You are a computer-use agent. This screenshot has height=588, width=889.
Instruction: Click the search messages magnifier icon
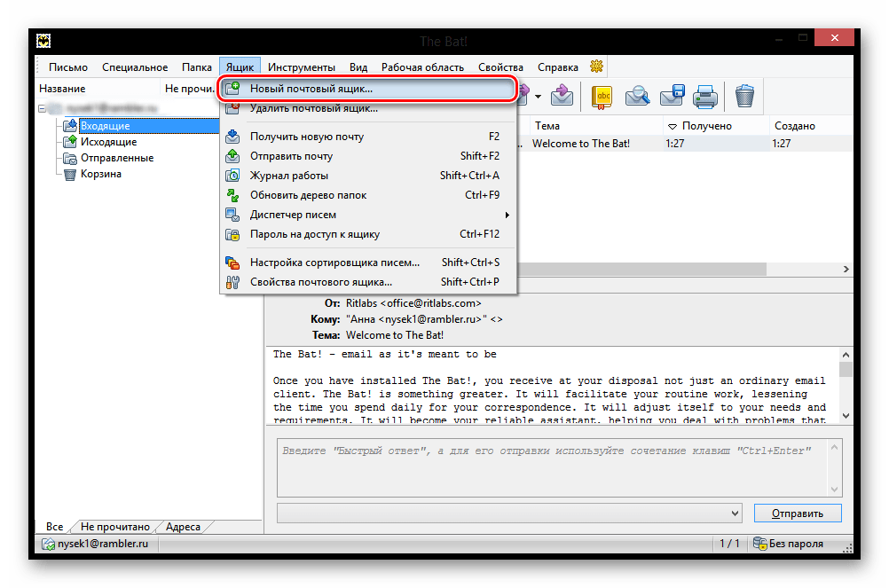[636, 96]
